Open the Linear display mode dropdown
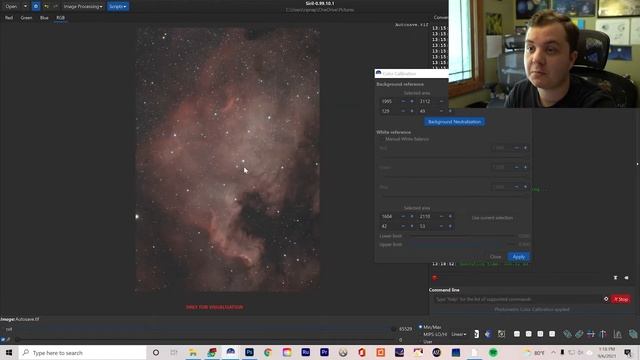This screenshot has height=360, width=640. pos(459,334)
